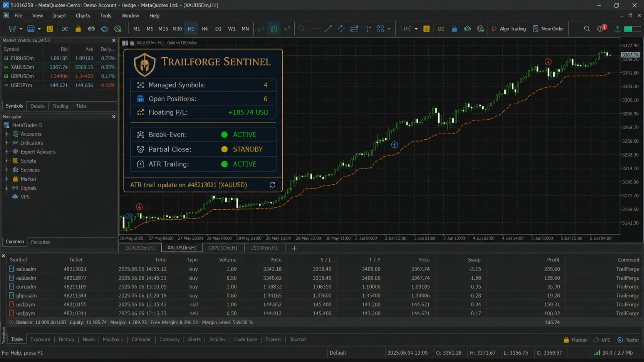Click the blue up-arrow marker on the chart
Image resolution: width=644 pixels, height=362 pixels.
coord(394,145)
